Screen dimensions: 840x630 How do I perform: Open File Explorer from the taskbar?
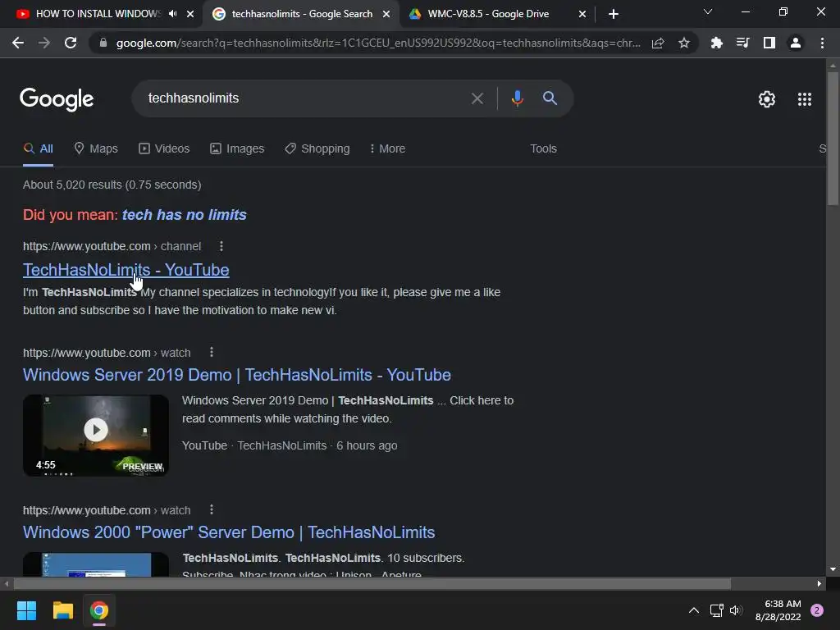62,610
